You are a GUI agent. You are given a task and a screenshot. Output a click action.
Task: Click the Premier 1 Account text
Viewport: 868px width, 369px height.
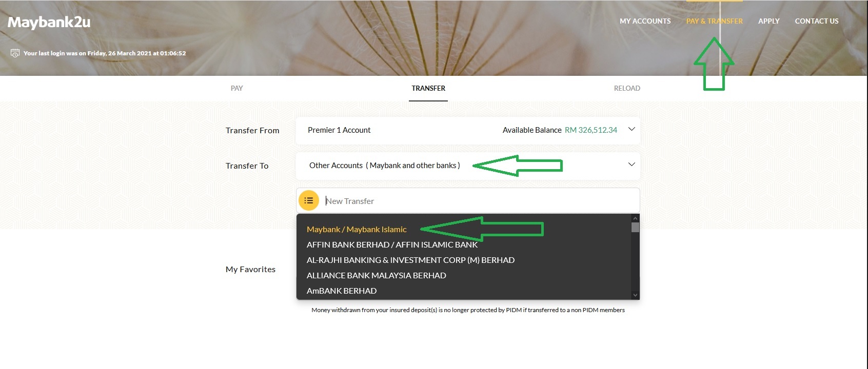(x=339, y=130)
